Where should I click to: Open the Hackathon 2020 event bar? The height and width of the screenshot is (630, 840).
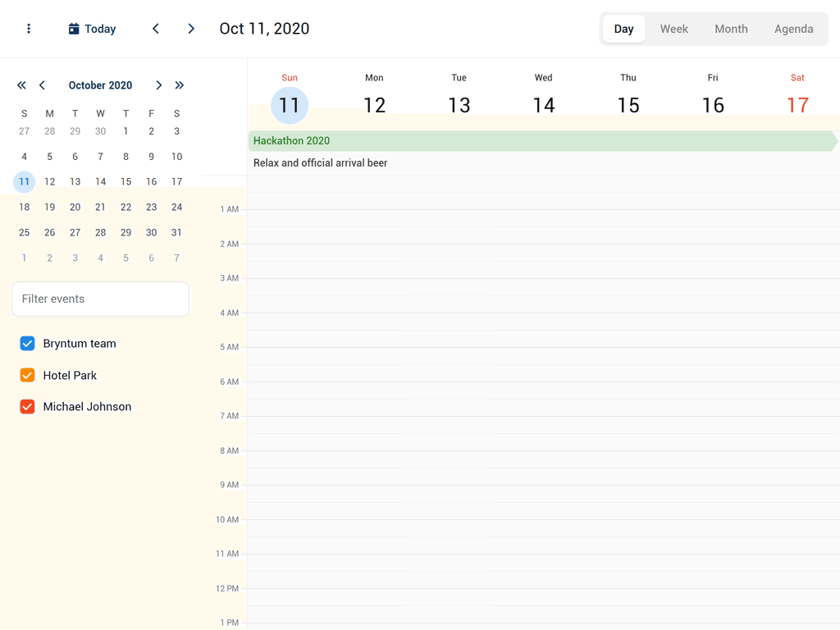pyautogui.click(x=541, y=141)
